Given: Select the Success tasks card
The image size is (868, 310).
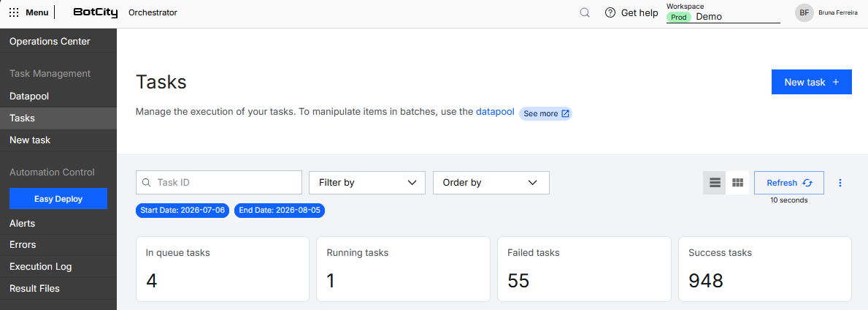Looking at the screenshot, I should 765,269.
